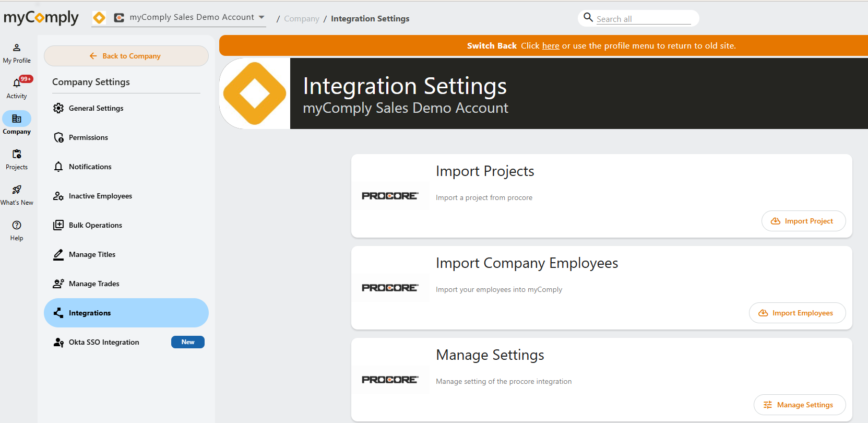The height and width of the screenshot is (423, 868).
Task: Click the Manage Titles pencil icon
Action: tap(58, 254)
